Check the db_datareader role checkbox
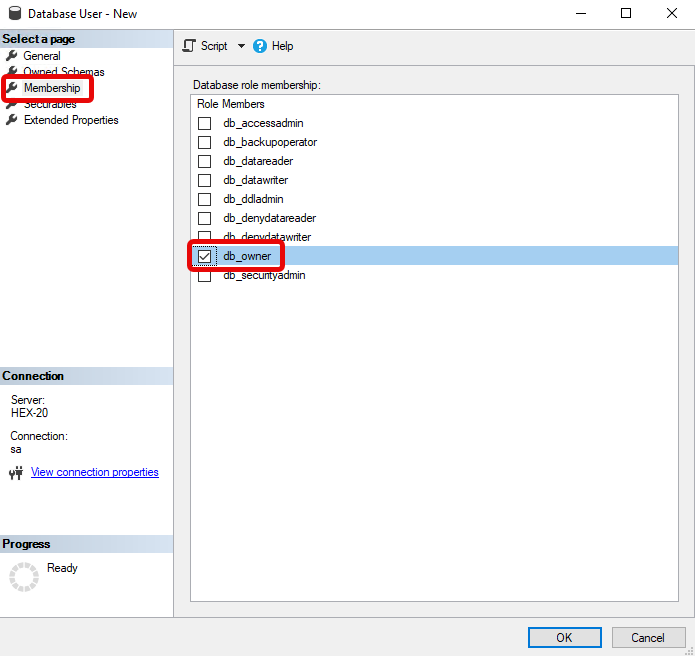The width and height of the screenshot is (695, 656). [x=204, y=162]
